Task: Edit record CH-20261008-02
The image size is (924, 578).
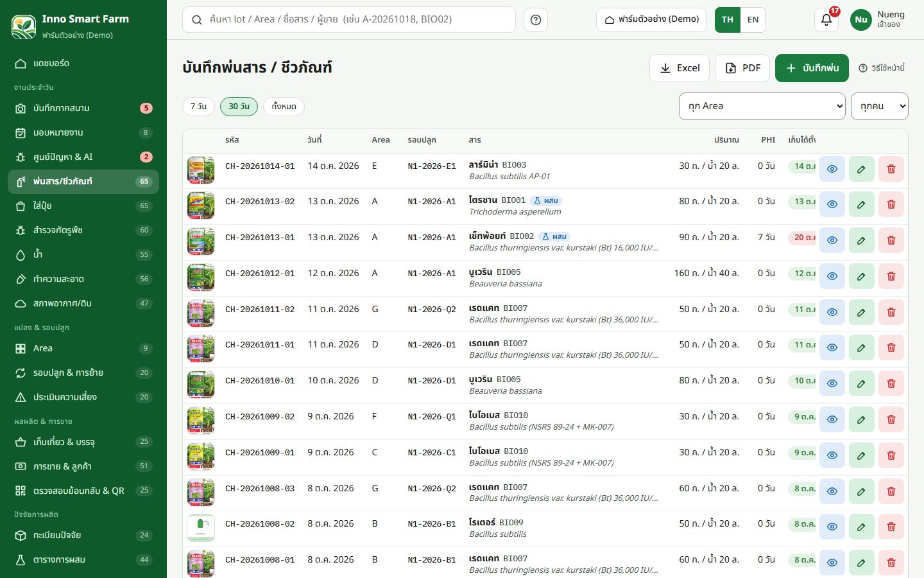Action: tap(862, 527)
